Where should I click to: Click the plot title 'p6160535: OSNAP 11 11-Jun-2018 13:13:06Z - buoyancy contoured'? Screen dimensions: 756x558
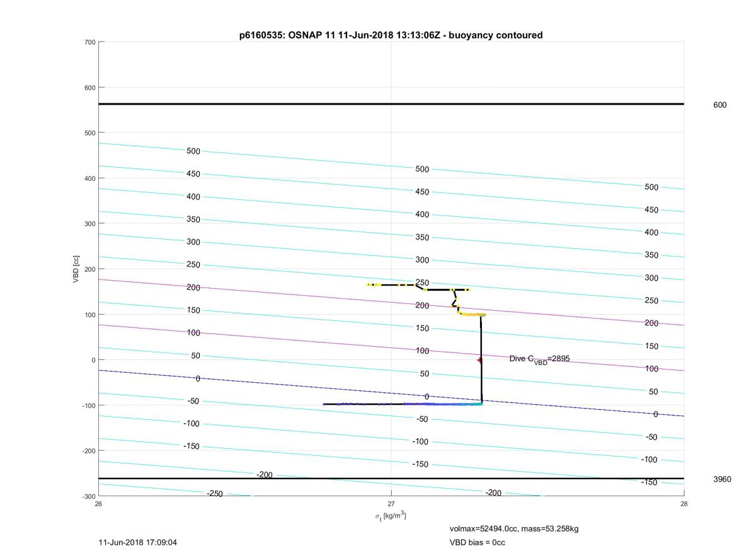(391, 35)
